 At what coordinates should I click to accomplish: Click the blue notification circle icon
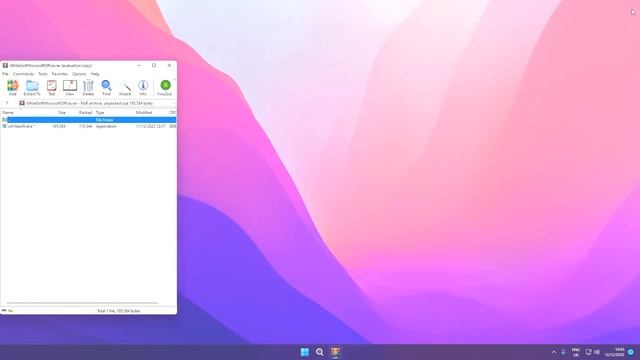click(631, 352)
